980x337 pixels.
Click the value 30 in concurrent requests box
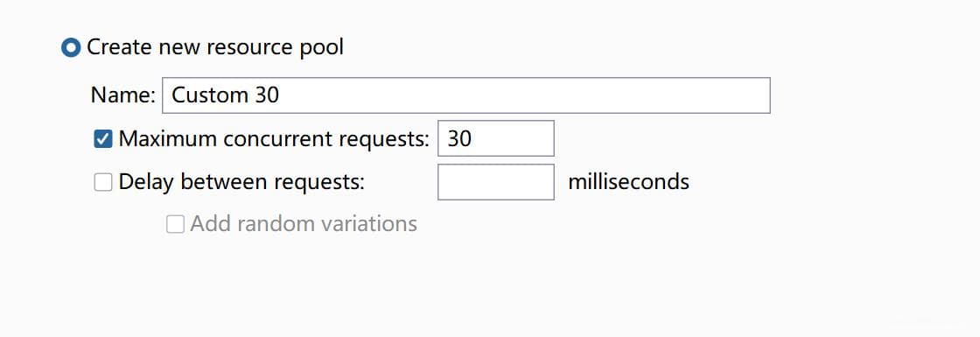[x=459, y=139]
